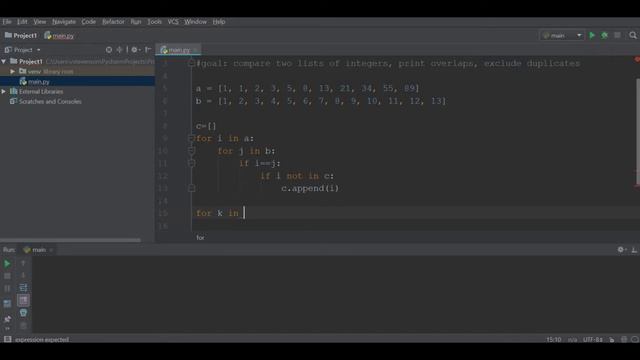
Task: Click the collapse all icon in Project panel
Action: pyautogui.click(x=119, y=50)
